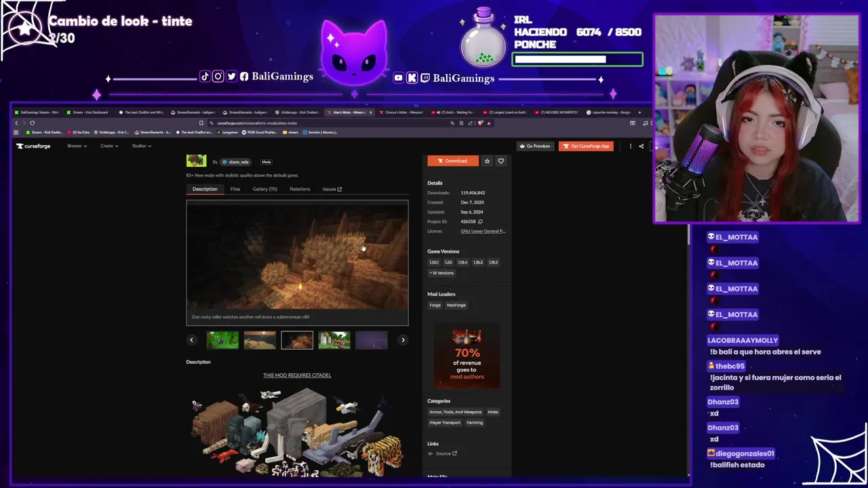Viewport: 868px width, 488px height.
Task: Click the Alex's Mobs project avatar
Action: pyautogui.click(x=196, y=161)
